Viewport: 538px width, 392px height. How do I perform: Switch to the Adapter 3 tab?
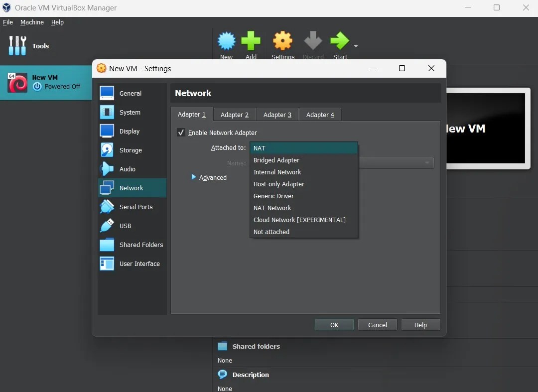click(x=277, y=114)
